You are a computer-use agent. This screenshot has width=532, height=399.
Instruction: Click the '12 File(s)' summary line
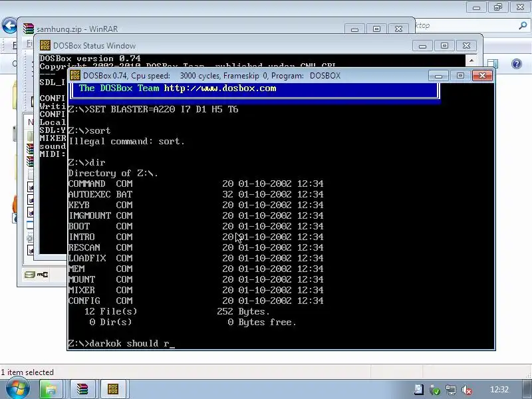click(177, 311)
